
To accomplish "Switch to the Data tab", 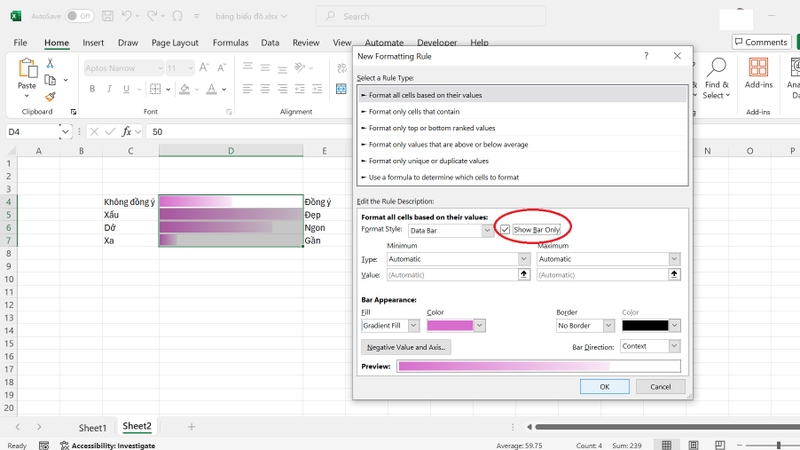I will (x=270, y=42).
